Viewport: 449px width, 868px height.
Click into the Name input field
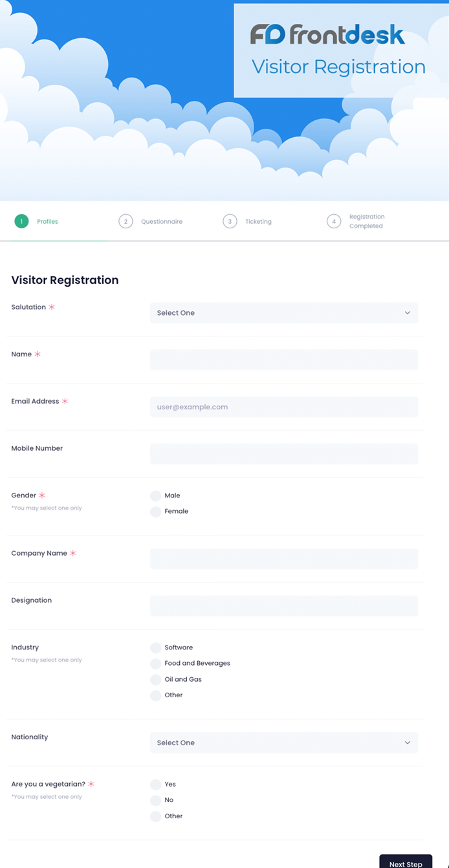click(x=284, y=360)
